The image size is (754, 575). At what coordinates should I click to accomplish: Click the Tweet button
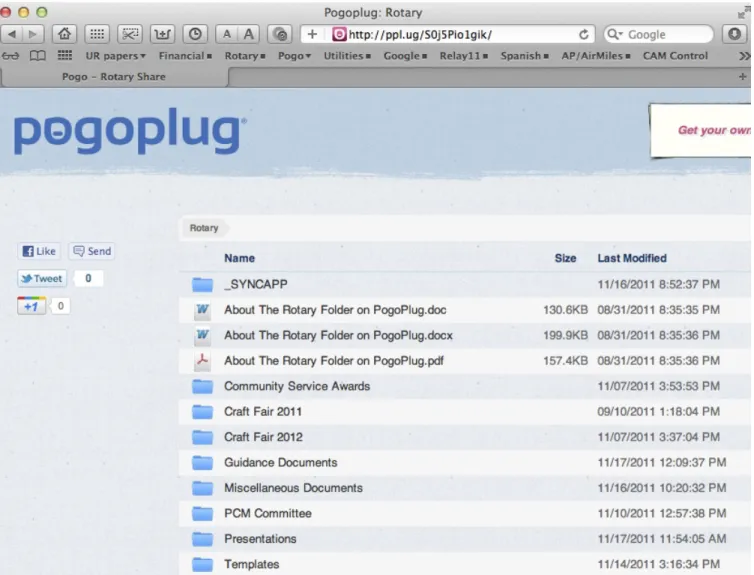coord(42,278)
